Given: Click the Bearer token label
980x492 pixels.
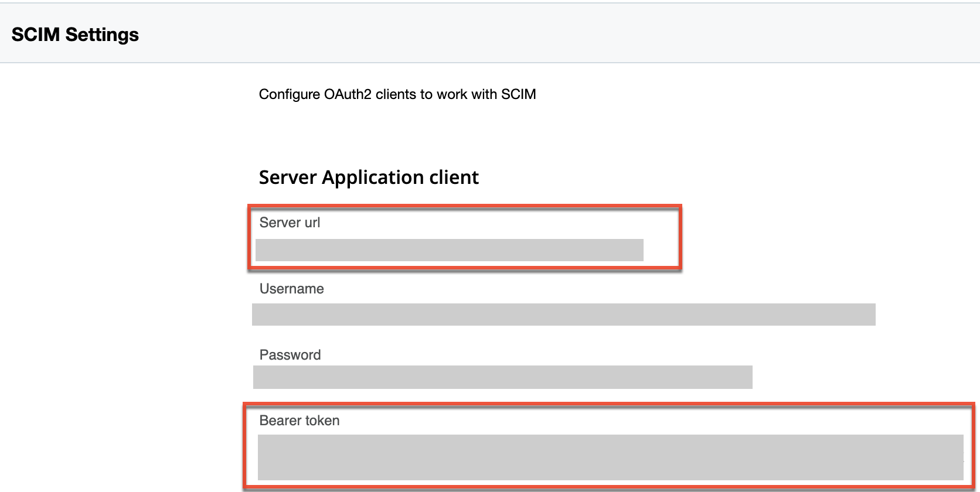Looking at the screenshot, I should tap(300, 421).
